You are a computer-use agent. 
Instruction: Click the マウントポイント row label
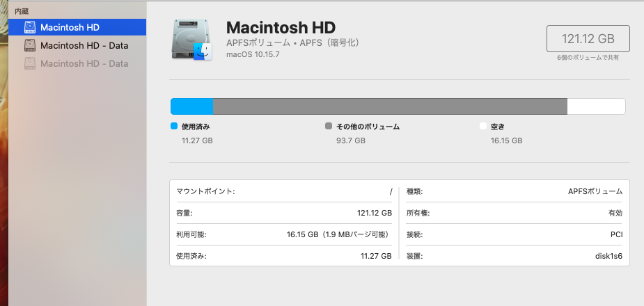[205, 191]
